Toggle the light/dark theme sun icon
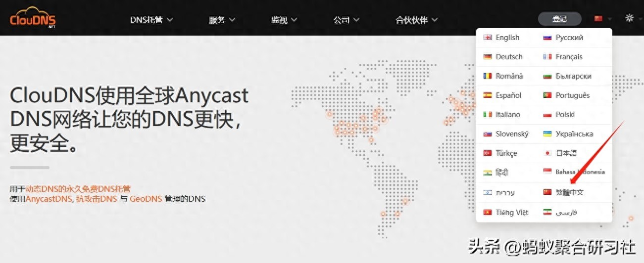The image size is (644, 263). coord(629,18)
